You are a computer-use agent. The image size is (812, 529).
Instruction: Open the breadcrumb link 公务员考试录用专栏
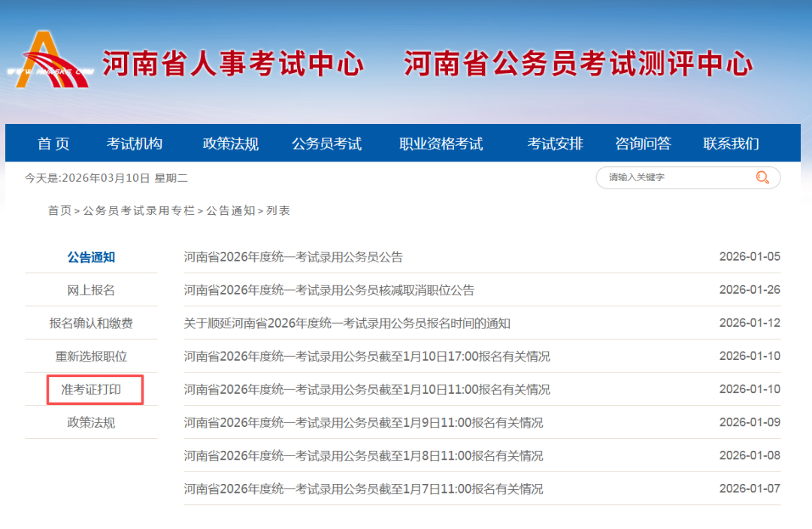(138, 211)
